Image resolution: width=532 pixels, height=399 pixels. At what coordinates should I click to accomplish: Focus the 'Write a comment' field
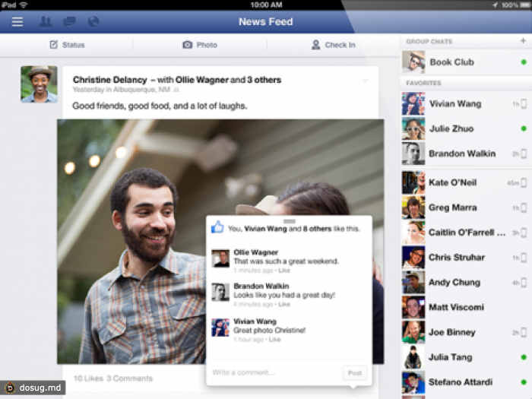point(275,372)
